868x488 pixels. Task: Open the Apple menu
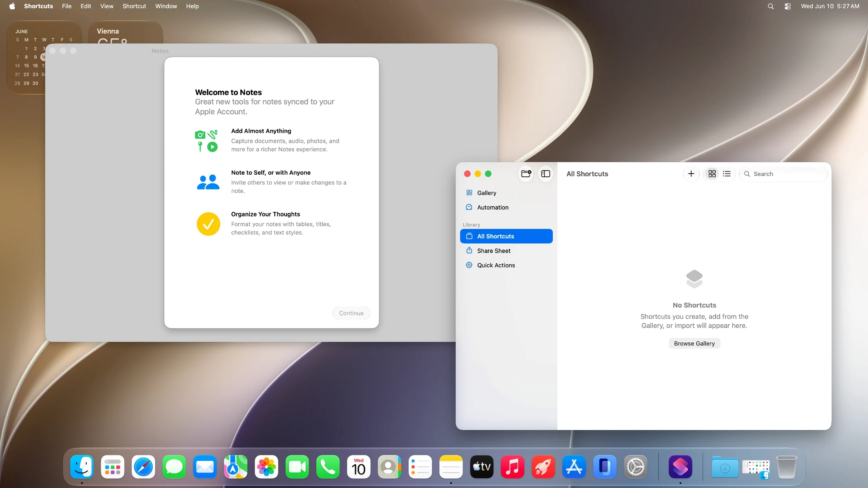[x=12, y=6]
